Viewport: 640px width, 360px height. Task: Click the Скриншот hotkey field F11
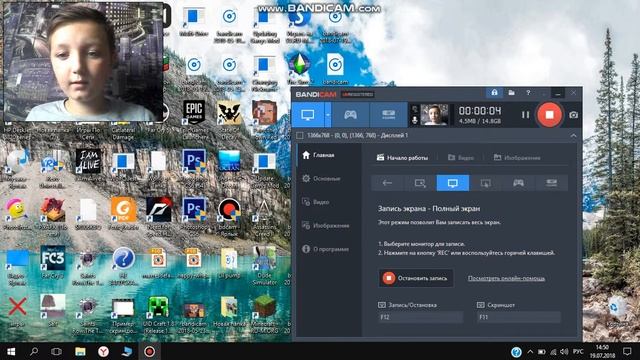point(519,317)
